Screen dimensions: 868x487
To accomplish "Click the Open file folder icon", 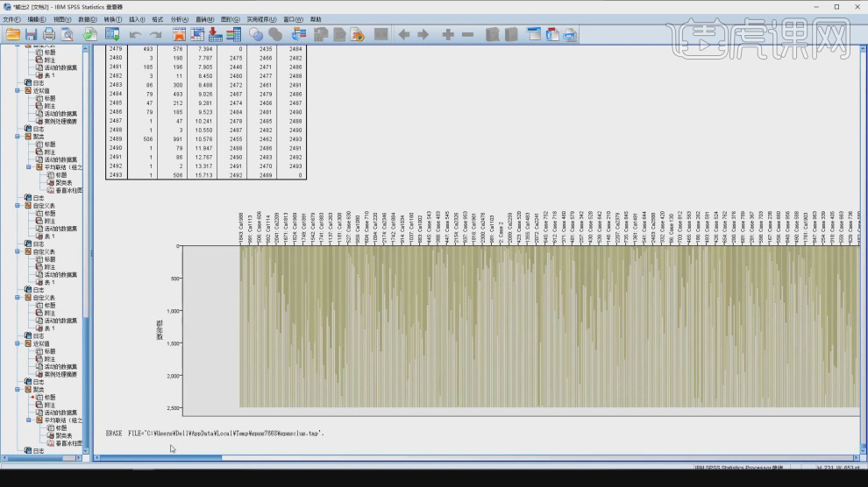I will click(x=13, y=34).
